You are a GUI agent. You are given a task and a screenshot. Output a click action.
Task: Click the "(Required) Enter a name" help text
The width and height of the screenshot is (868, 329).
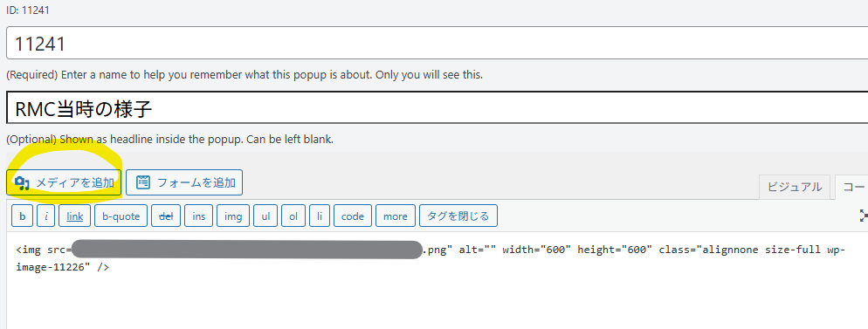pyautogui.click(x=245, y=74)
